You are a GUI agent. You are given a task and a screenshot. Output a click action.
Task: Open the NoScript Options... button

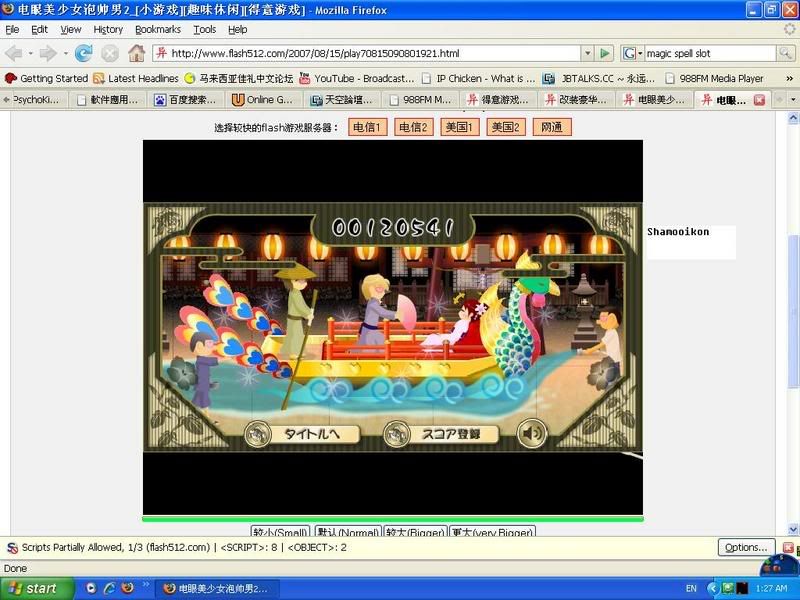(x=746, y=547)
